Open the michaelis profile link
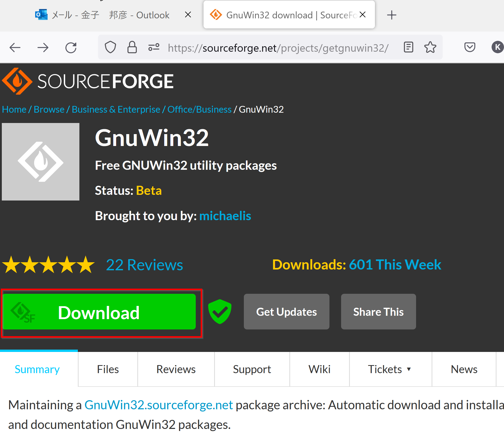504x439 pixels. coord(225,215)
